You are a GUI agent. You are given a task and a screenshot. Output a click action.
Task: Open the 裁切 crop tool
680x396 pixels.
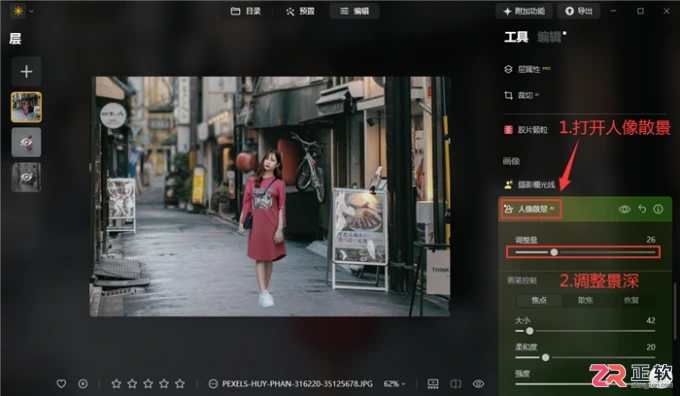click(x=521, y=95)
